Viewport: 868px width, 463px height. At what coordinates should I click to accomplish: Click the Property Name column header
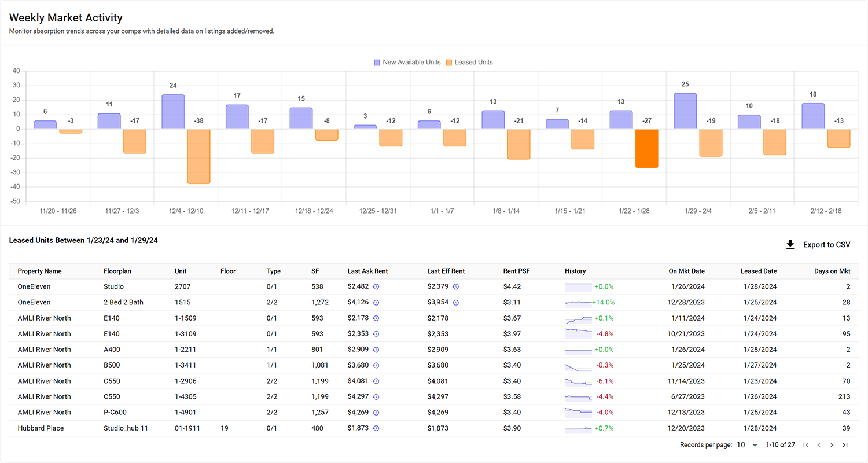coord(39,271)
